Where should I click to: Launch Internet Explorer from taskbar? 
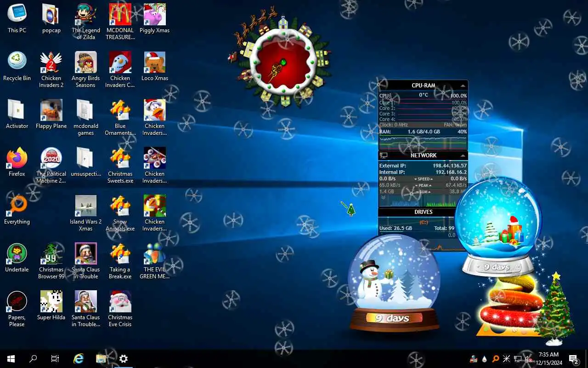click(x=79, y=359)
